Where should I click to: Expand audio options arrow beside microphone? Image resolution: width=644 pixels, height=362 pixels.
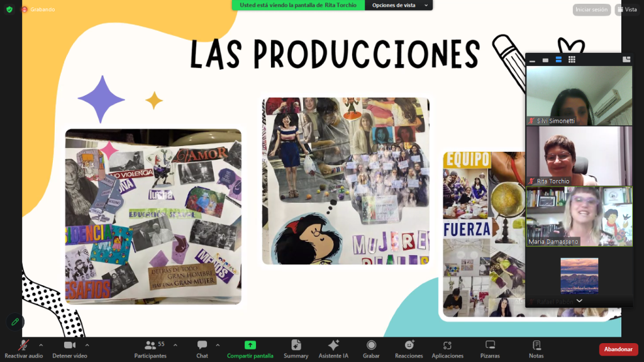pos(41,345)
